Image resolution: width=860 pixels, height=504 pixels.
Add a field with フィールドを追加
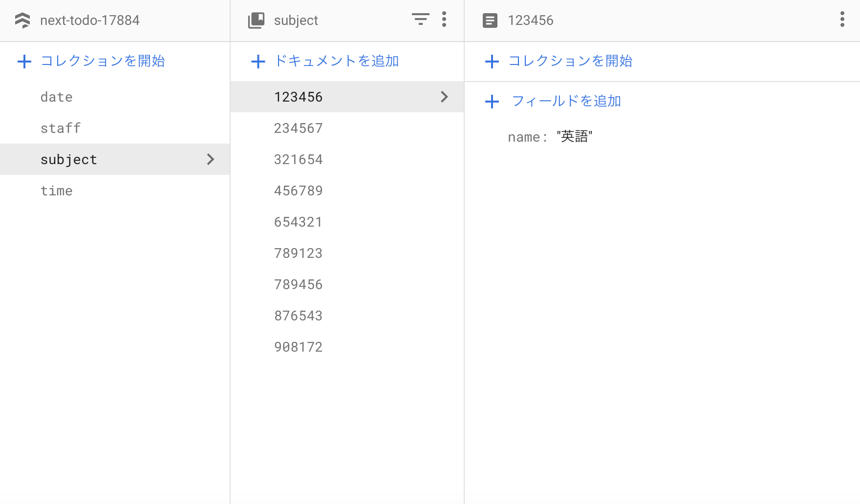point(565,101)
